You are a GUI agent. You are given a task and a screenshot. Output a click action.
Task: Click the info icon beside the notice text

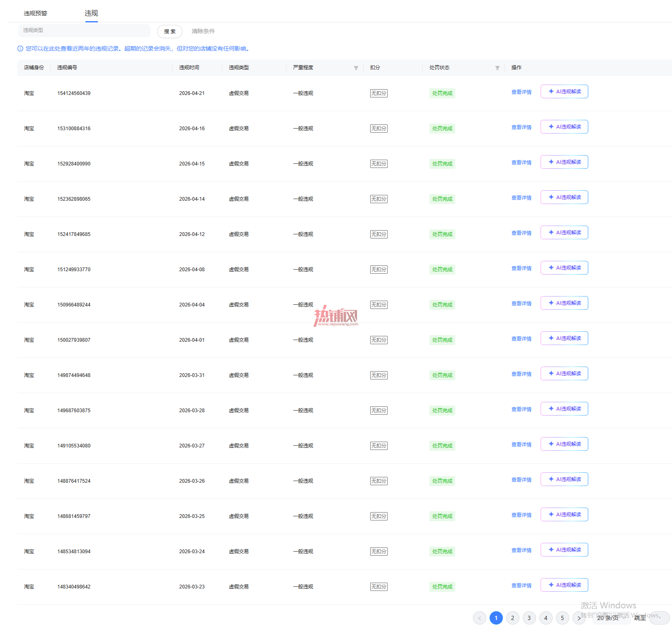[x=20, y=49]
